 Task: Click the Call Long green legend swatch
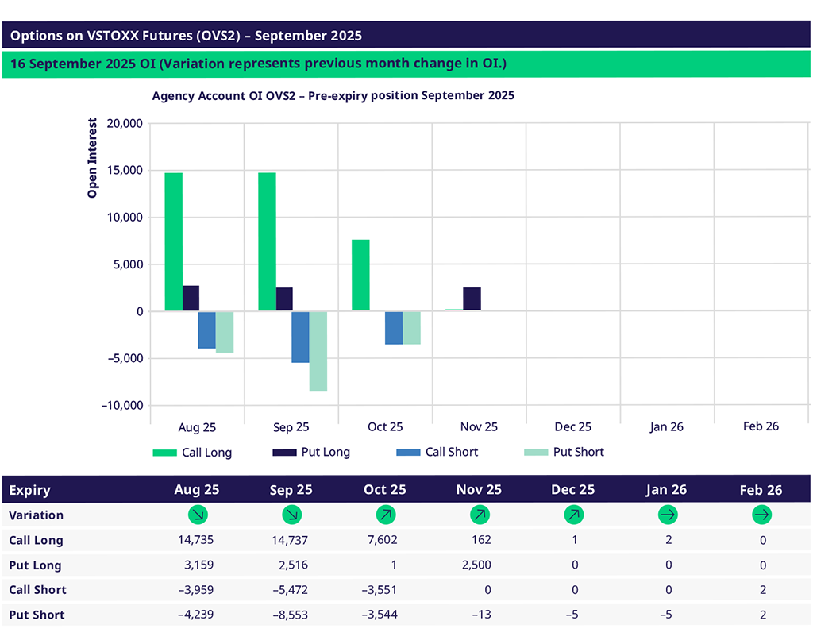[164, 453]
